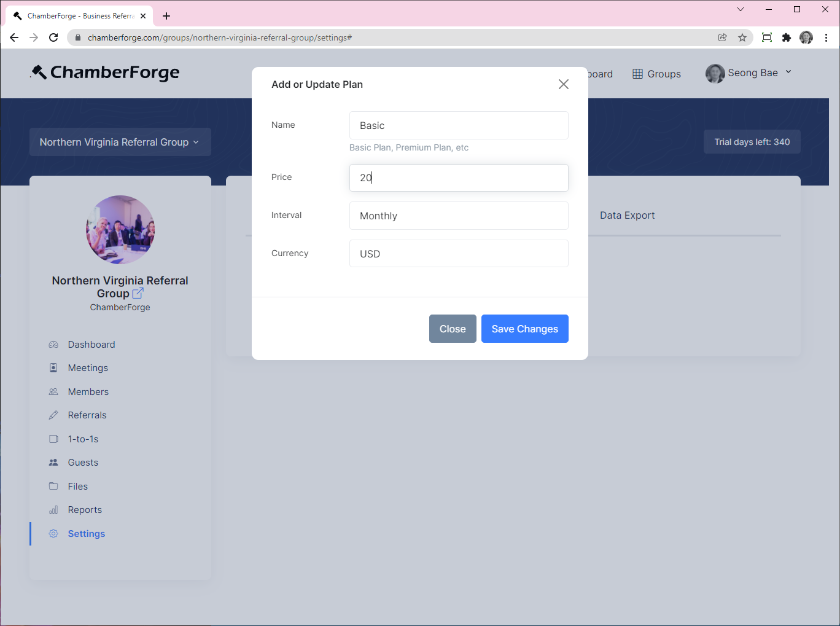
Task: Open group page via external link icon
Action: tap(138, 294)
